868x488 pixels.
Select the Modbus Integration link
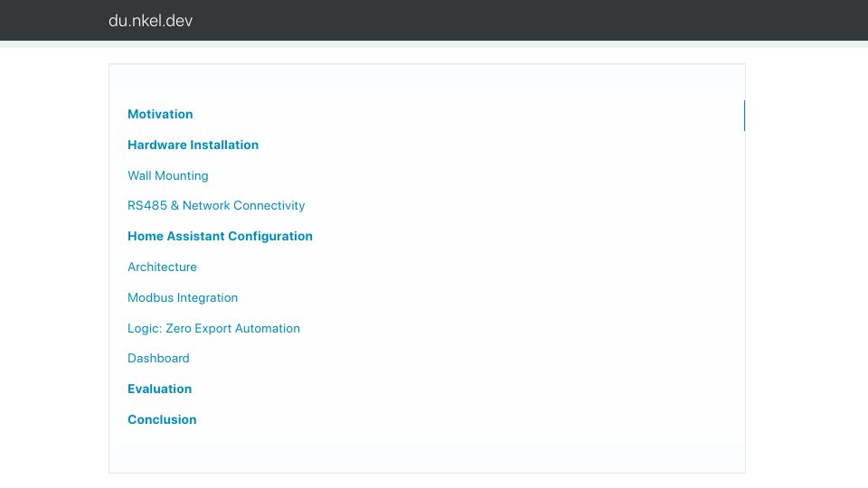coord(183,297)
